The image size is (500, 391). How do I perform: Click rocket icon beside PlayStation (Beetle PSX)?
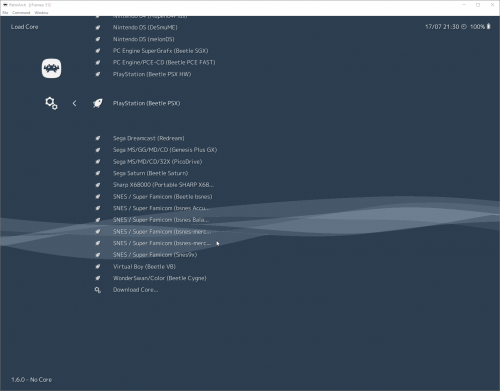pos(98,103)
